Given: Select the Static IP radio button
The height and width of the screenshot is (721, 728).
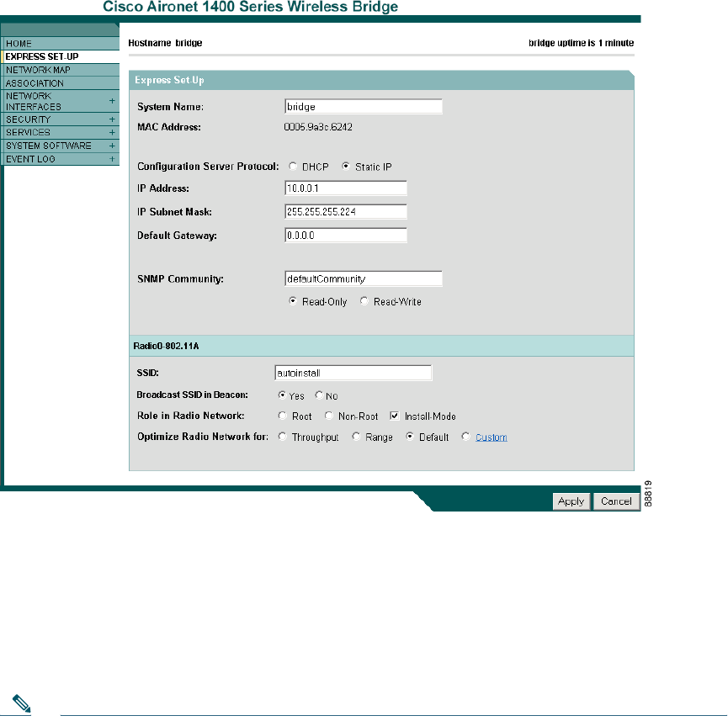Looking at the screenshot, I should (x=346, y=167).
